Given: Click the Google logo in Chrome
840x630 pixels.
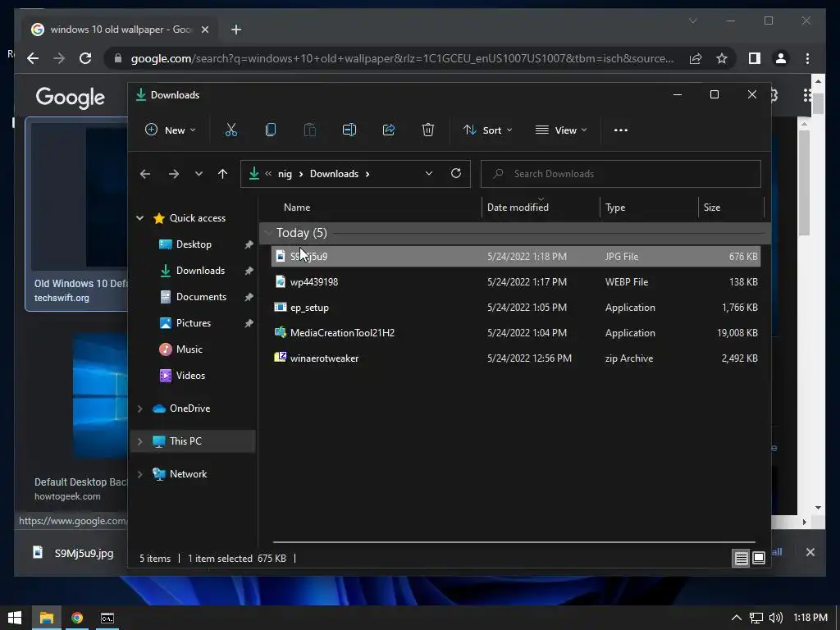Looking at the screenshot, I should click(71, 98).
